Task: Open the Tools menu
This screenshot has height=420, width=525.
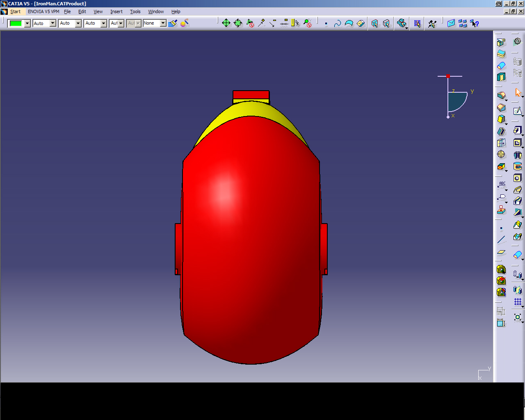Action: [135, 11]
